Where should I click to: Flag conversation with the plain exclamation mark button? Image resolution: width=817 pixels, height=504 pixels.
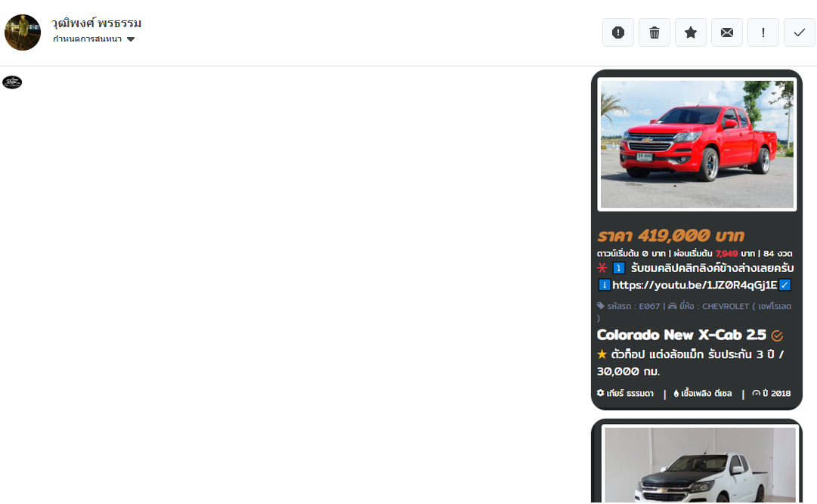point(763,32)
